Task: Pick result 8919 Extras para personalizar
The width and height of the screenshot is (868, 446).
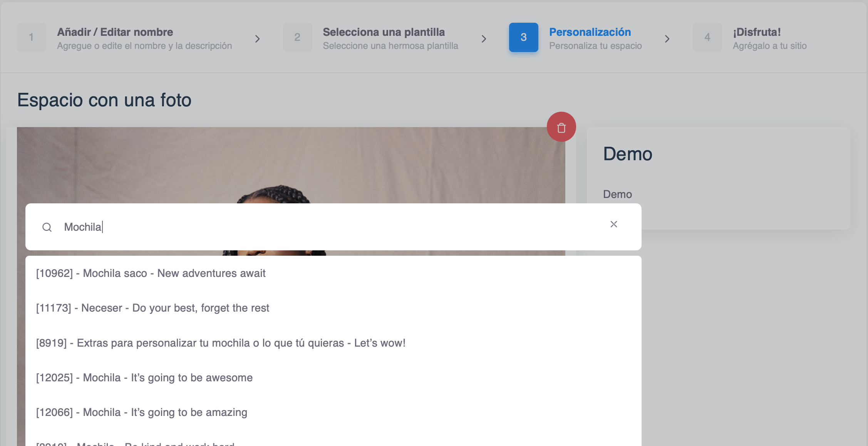Action: [x=220, y=343]
